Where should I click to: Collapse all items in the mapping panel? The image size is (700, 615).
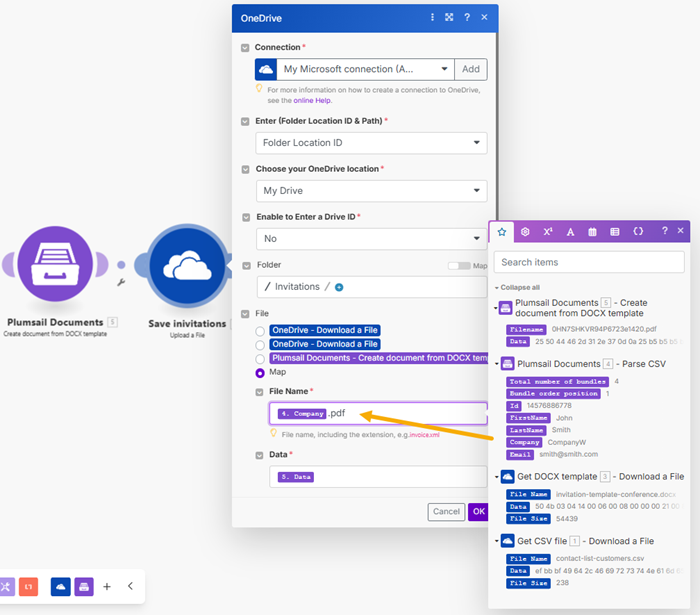click(518, 287)
